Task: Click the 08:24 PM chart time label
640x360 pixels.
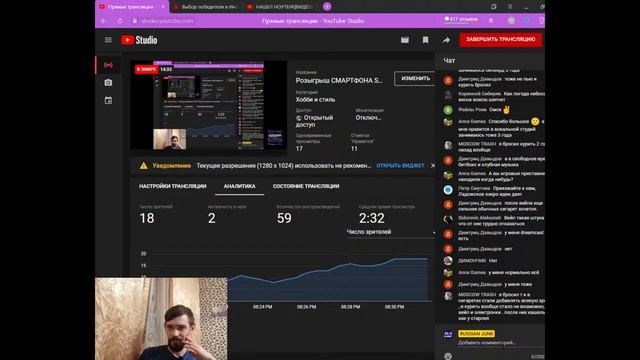Action: (x=262, y=307)
